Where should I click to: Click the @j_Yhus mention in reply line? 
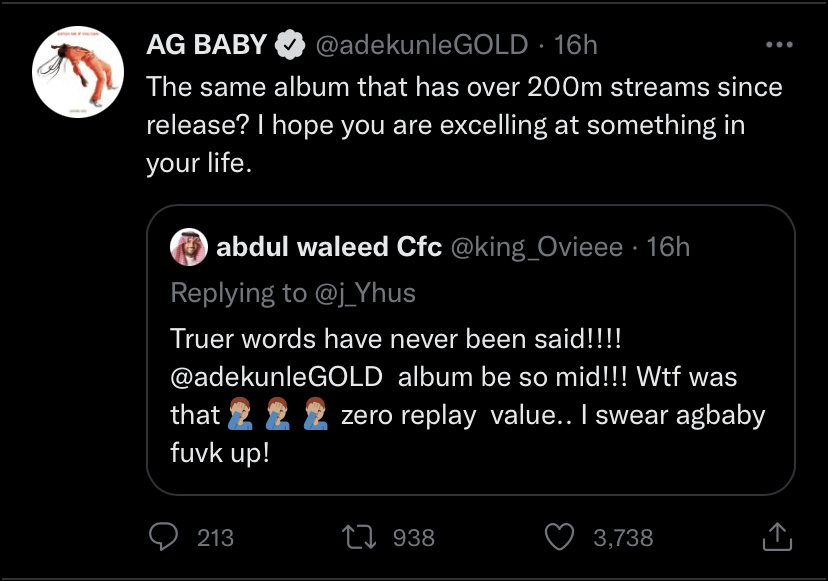[x=365, y=293]
